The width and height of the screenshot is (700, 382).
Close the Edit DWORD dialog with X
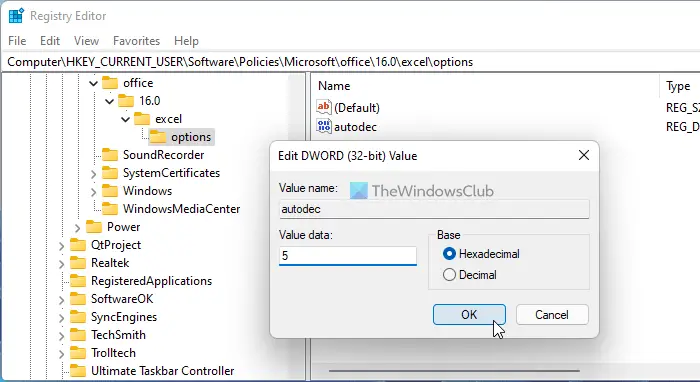tap(583, 155)
